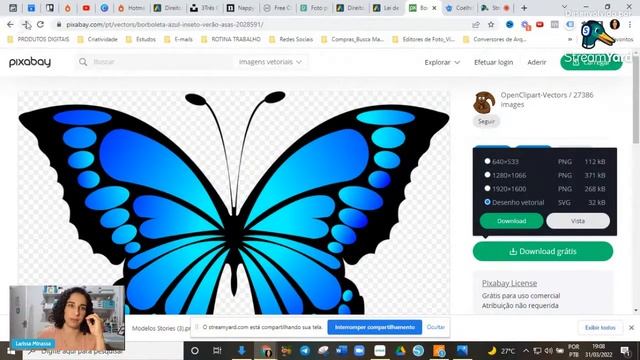Screen dimensions: 640x360
Task: Click the Cortana circle on the taskbar
Action: point(195,351)
